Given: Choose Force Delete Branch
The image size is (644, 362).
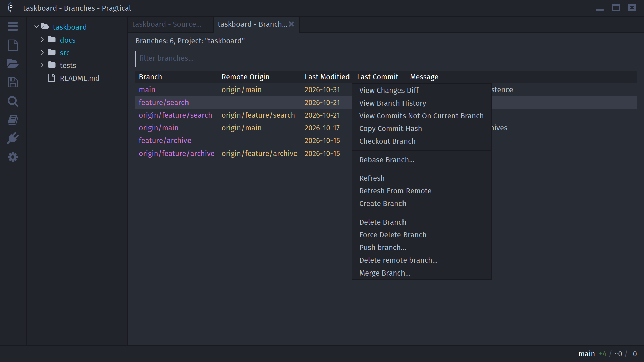Looking at the screenshot, I should coord(422,235).
